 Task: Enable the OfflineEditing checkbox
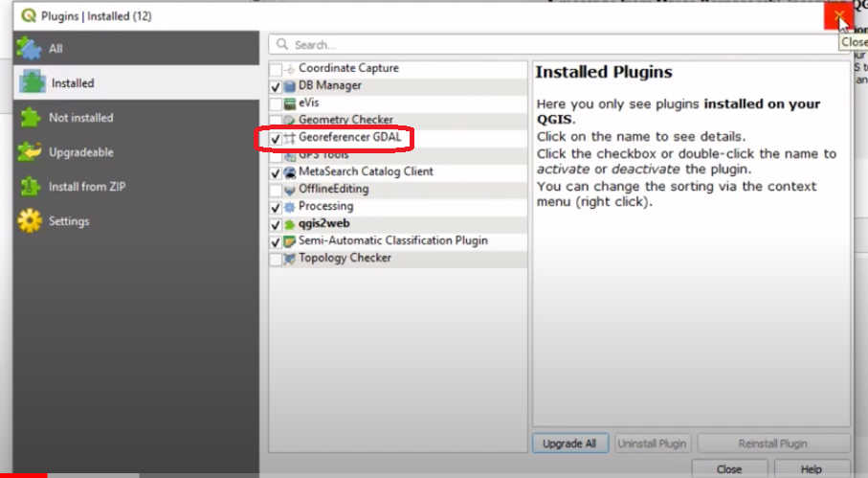[275, 190]
